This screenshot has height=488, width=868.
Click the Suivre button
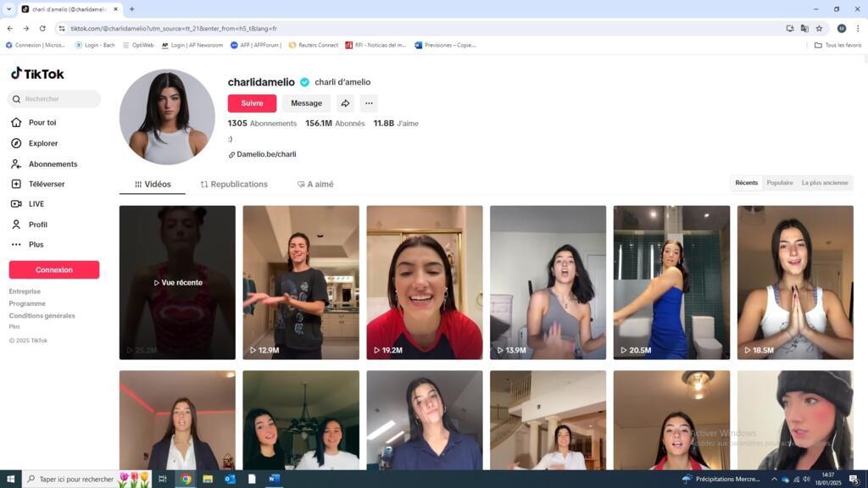click(251, 103)
